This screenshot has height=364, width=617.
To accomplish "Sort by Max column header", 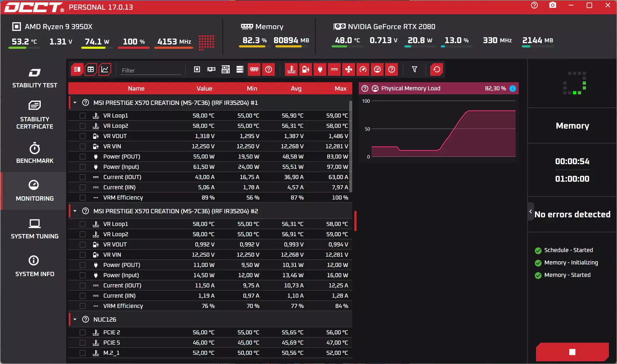I will pyautogui.click(x=340, y=89).
